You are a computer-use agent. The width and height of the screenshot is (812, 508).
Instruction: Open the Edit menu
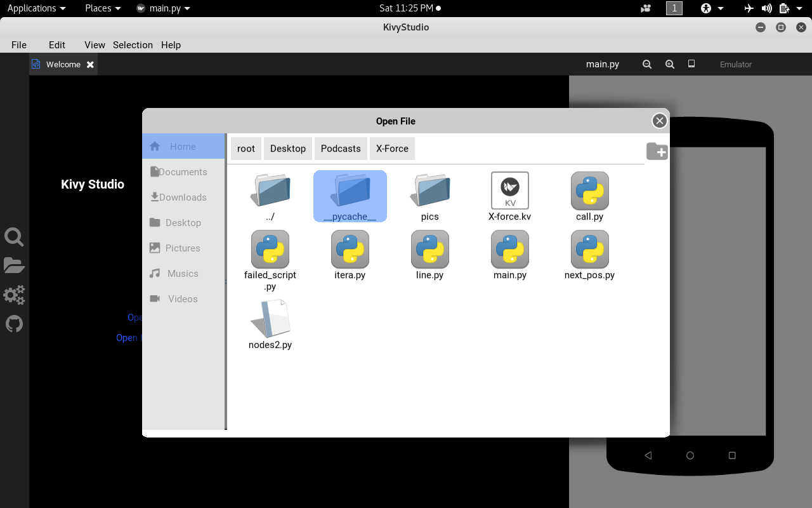pyautogui.click(x=57, y=44)
